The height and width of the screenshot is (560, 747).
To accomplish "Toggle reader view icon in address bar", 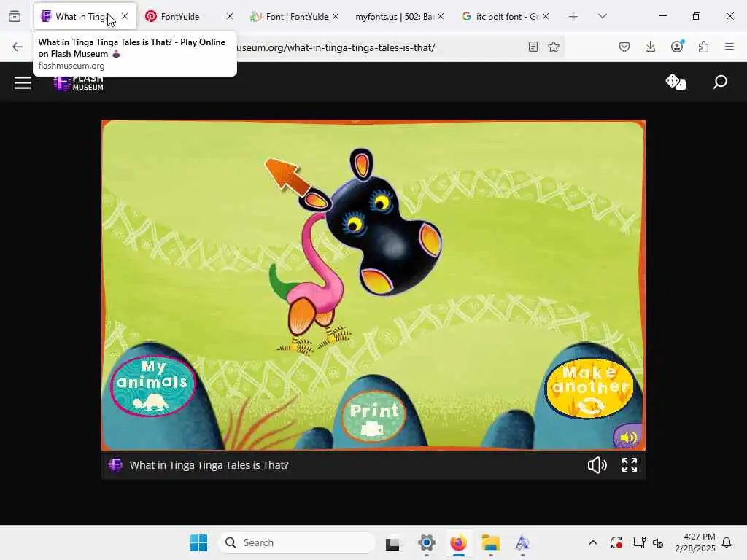I will pyautogui.click(x=533, y=47).
